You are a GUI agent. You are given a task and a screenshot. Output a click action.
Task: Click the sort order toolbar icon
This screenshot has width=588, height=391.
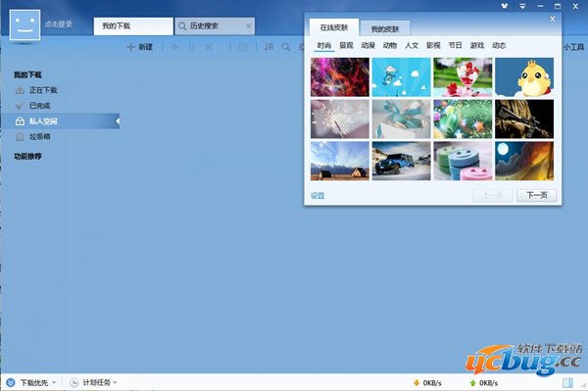coord(269,47)
